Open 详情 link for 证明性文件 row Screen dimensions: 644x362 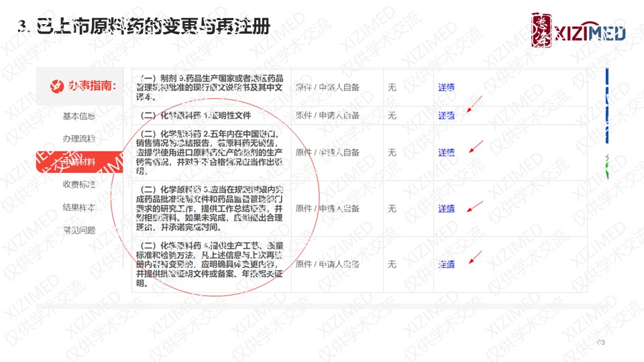[x=446, y=115]
